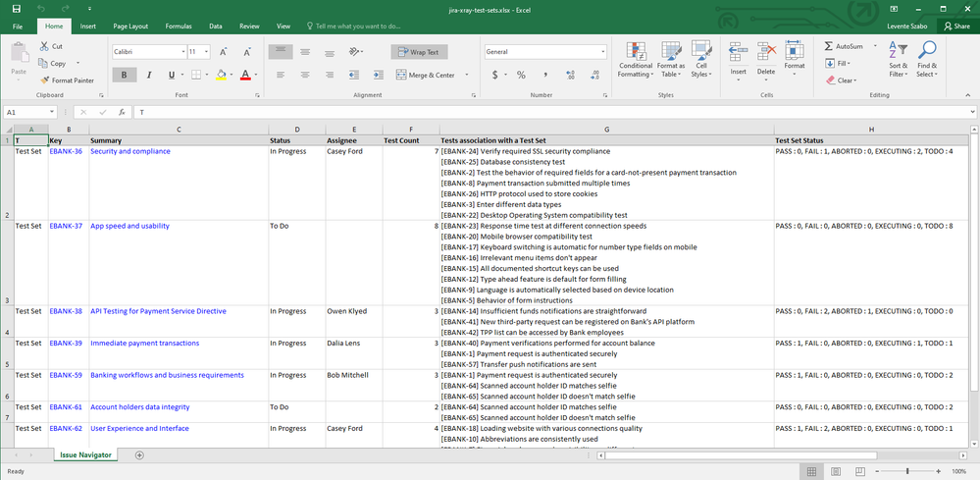
Task: Select the Cut command
Action: [x=51, y=46]
